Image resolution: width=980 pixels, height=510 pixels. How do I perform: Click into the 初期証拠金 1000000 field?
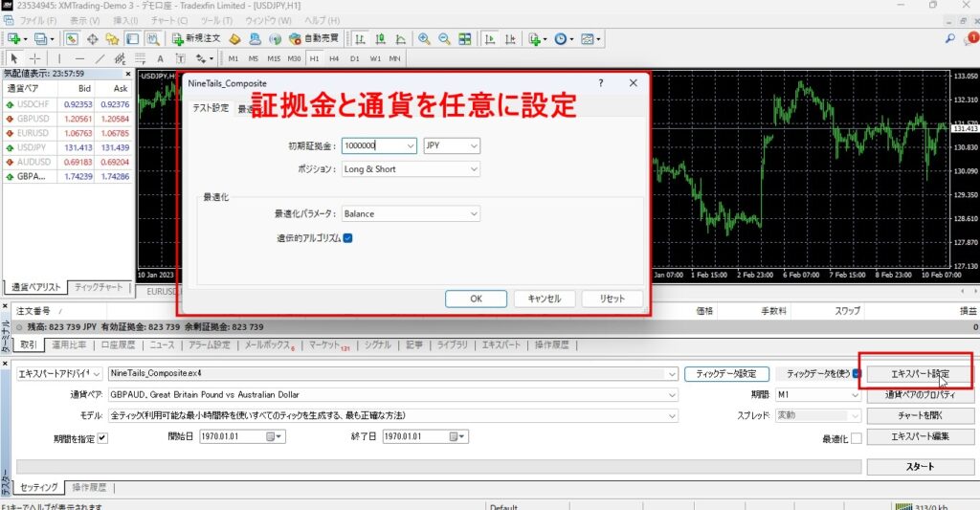[373, 145]
